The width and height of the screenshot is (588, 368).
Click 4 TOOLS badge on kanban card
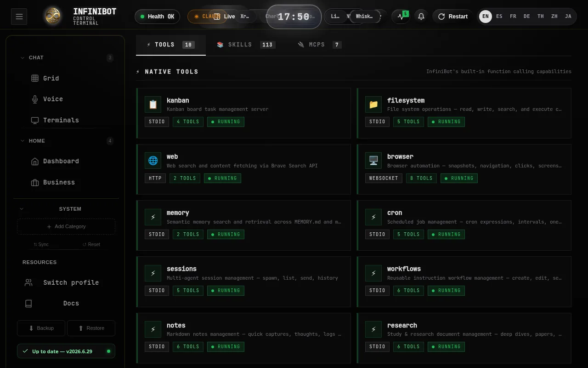coord(188,122)
